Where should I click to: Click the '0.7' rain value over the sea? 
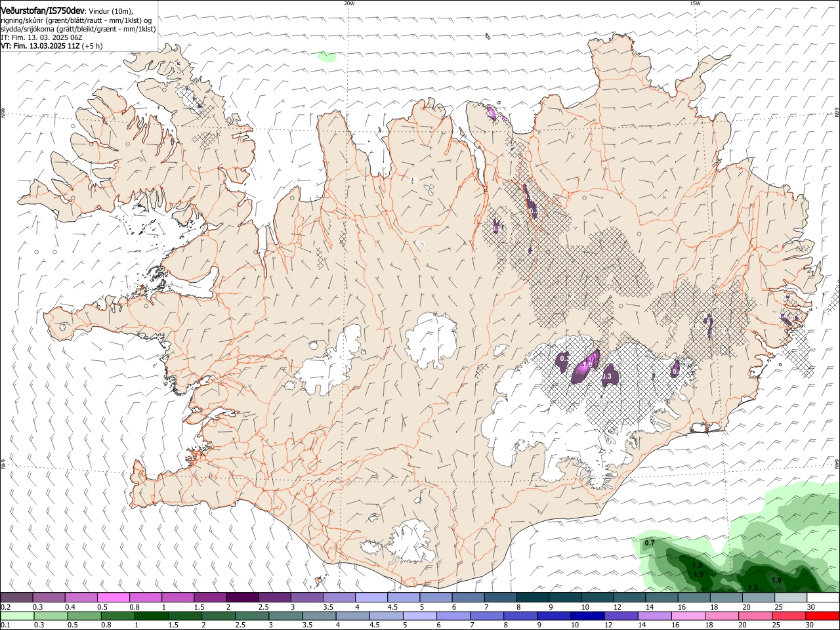tap(650, 543)
